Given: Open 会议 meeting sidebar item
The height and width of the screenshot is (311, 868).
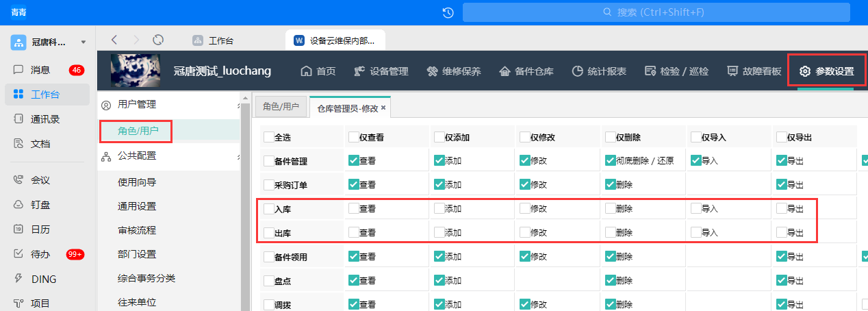Looking at the screenshot, I should coord(40,180).
